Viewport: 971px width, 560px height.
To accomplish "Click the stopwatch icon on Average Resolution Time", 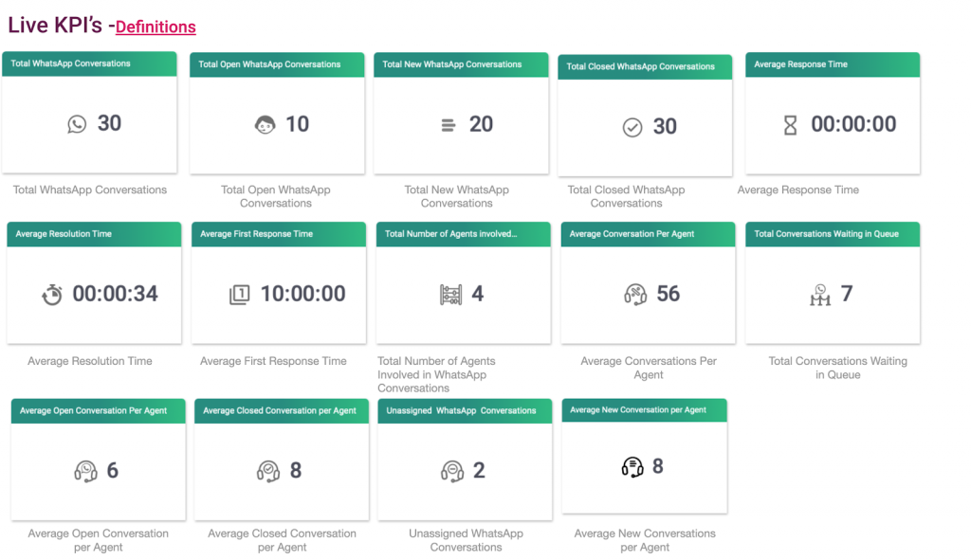I will [52, 295].
